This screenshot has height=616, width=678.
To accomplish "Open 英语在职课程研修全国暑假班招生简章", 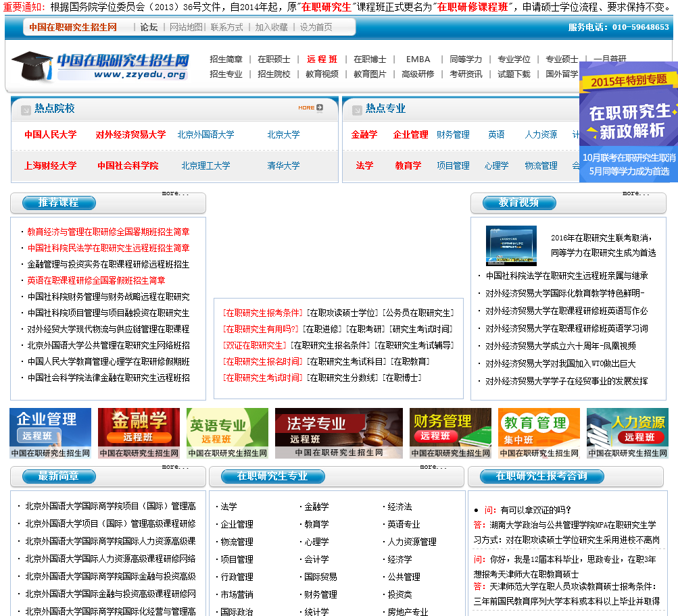I will click(97, 280).
